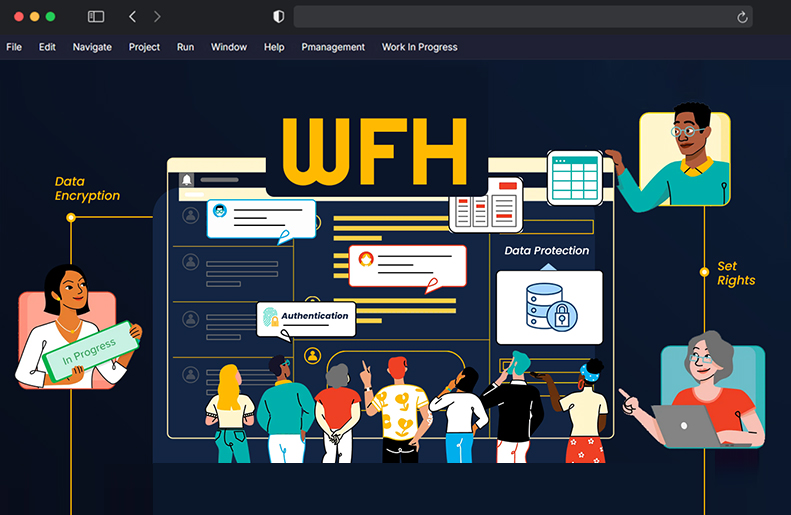Click the Set Rights timeline dot
Screen dimensions: 791x515
click(x=704, y=272)
